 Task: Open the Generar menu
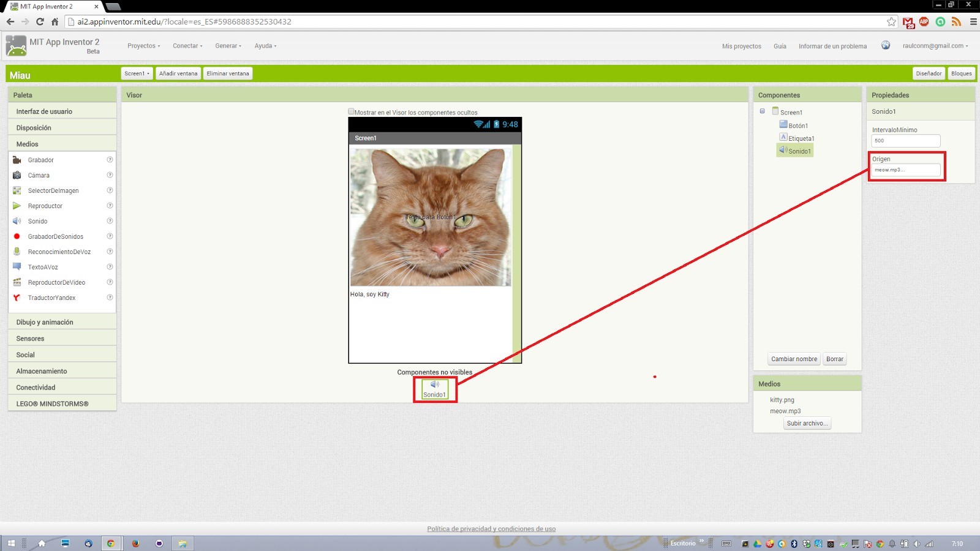point(228,46)
